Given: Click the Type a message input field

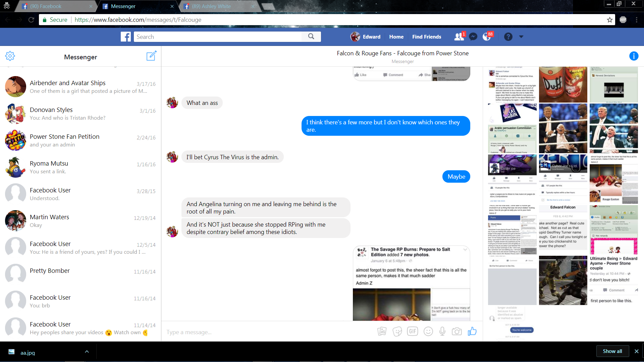Looking at the screenshot, I should coord(268,332).
